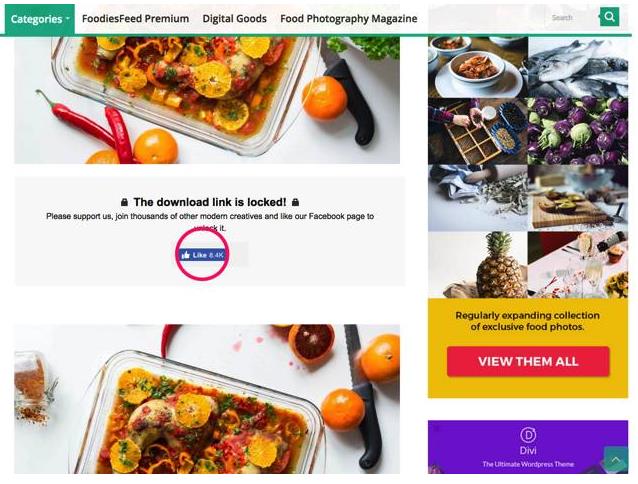638x484 pixels.
Task: Open the bowl of food thumbnail
Action: tap(478, 67)
